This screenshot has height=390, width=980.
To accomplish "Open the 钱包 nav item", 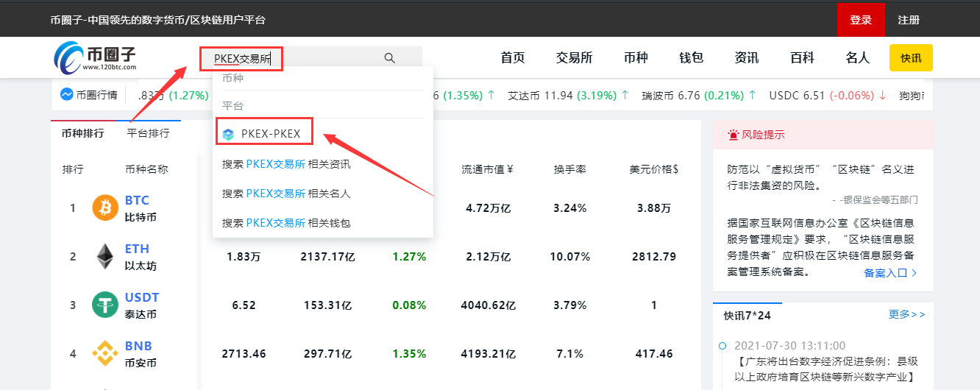I will 692,58.
